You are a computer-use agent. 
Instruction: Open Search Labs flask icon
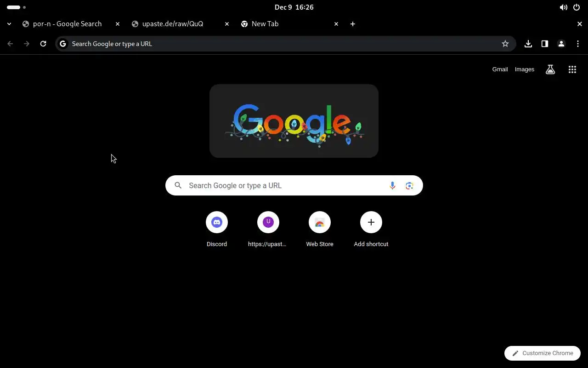[x=550, y=69]
